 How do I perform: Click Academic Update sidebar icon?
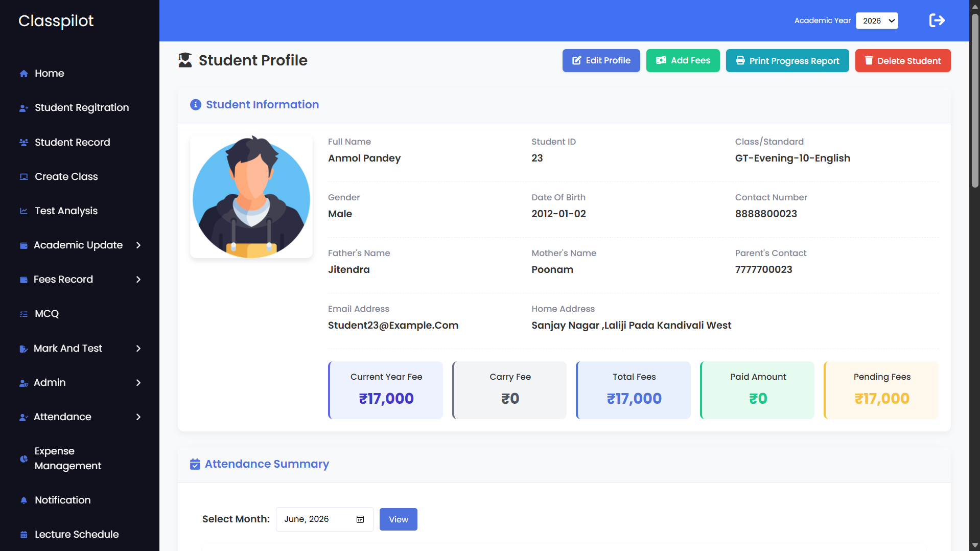click(24, 245)
